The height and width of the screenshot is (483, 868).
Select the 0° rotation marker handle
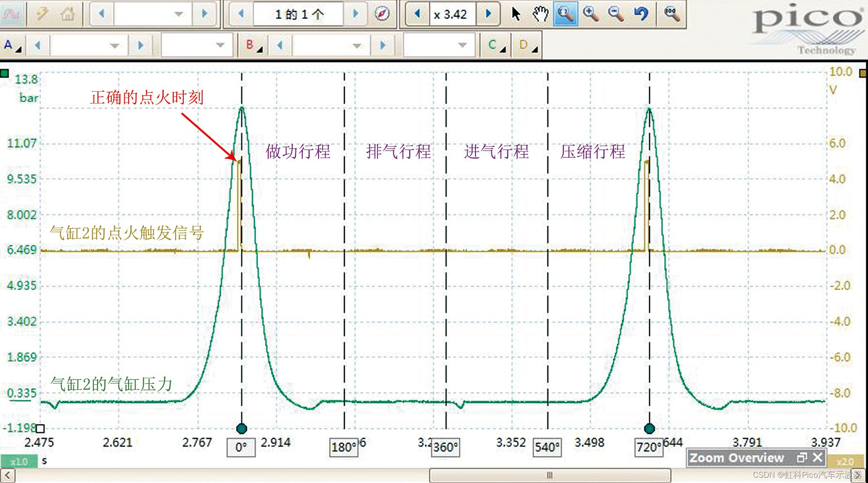[x=241, y=428]
